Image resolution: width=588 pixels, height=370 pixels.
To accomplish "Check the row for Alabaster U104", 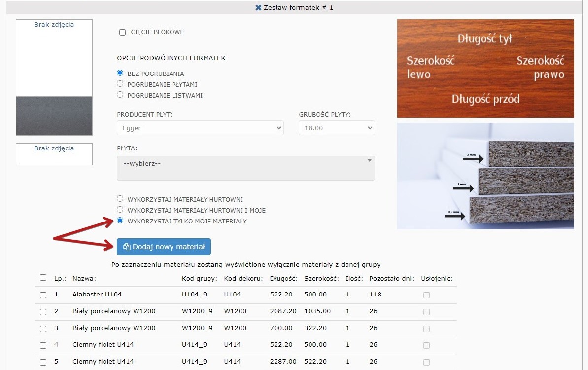I will point(43,295).
